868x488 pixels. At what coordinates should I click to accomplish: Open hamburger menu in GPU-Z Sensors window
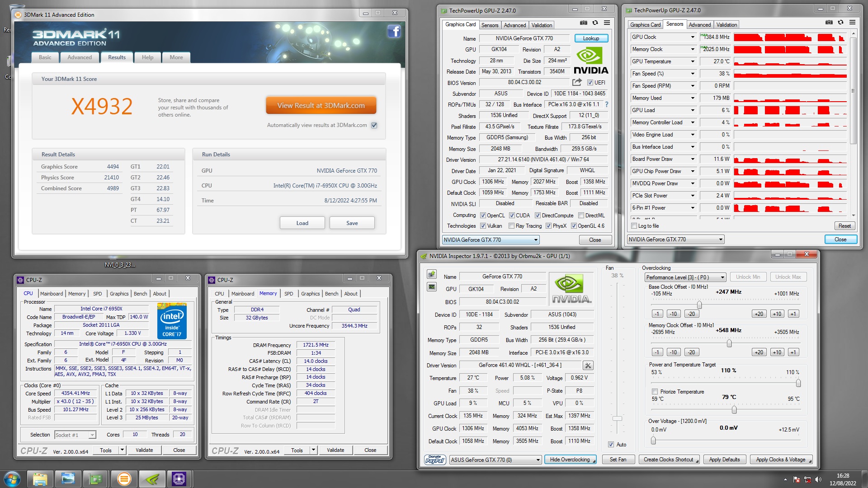point(852,22)
